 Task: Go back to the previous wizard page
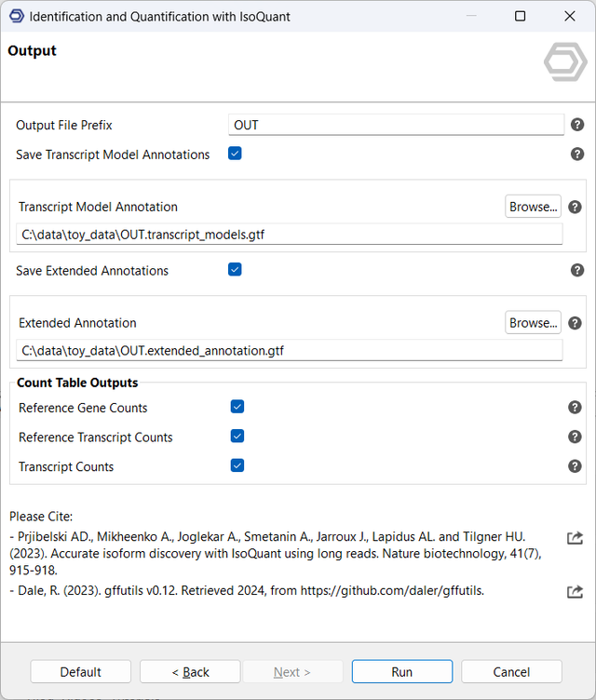click(190, 672)
